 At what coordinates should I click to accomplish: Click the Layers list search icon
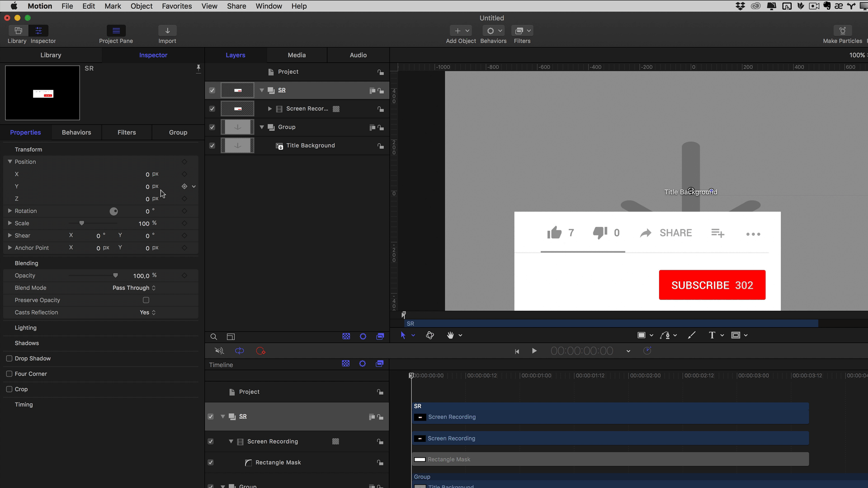[x=214, y=337]
